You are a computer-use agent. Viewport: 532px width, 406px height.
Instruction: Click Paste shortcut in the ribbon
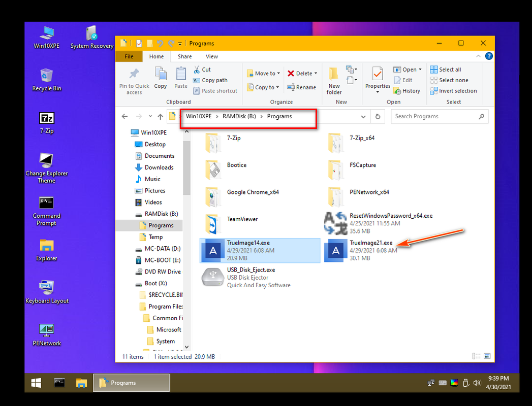215,91
